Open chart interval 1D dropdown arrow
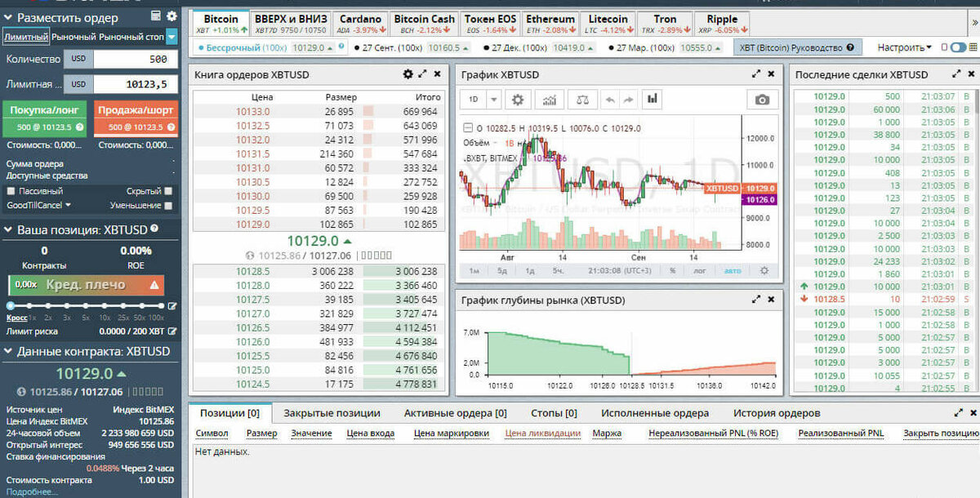 pyautogui.click(x=493, y=100)
